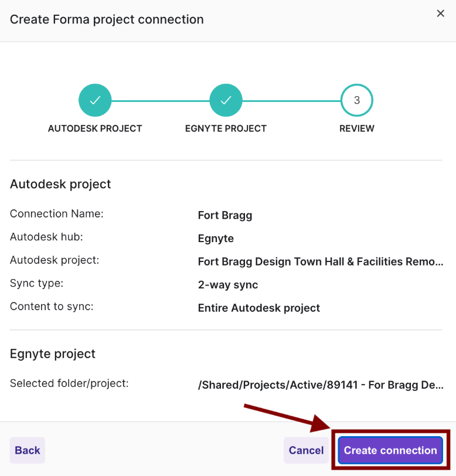Click the AUTODESK PROJECT step label
The image size is (456, 476).
[x=95, y=128]
